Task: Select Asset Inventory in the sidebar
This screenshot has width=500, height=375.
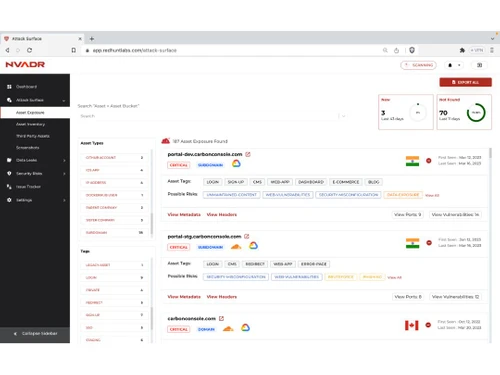Action: [30, 124]
